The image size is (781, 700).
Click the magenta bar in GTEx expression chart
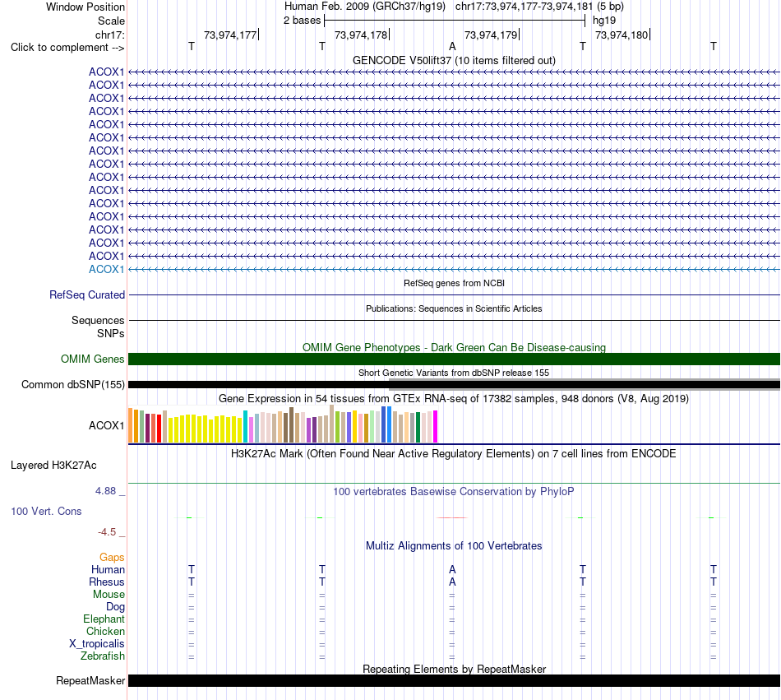click(436, 426)
